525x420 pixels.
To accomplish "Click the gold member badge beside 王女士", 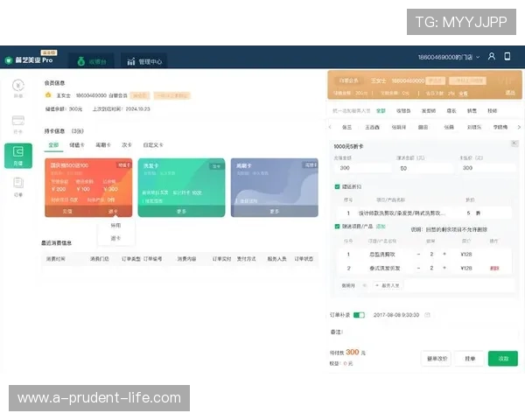I will point(48,95).
